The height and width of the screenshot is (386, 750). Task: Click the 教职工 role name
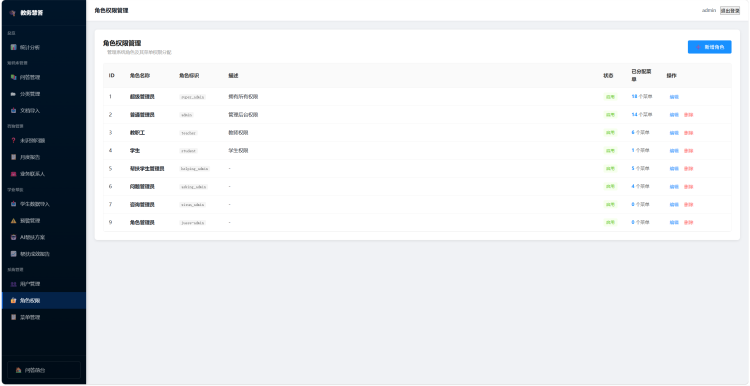pyautogui.click(x=137, y=132)
